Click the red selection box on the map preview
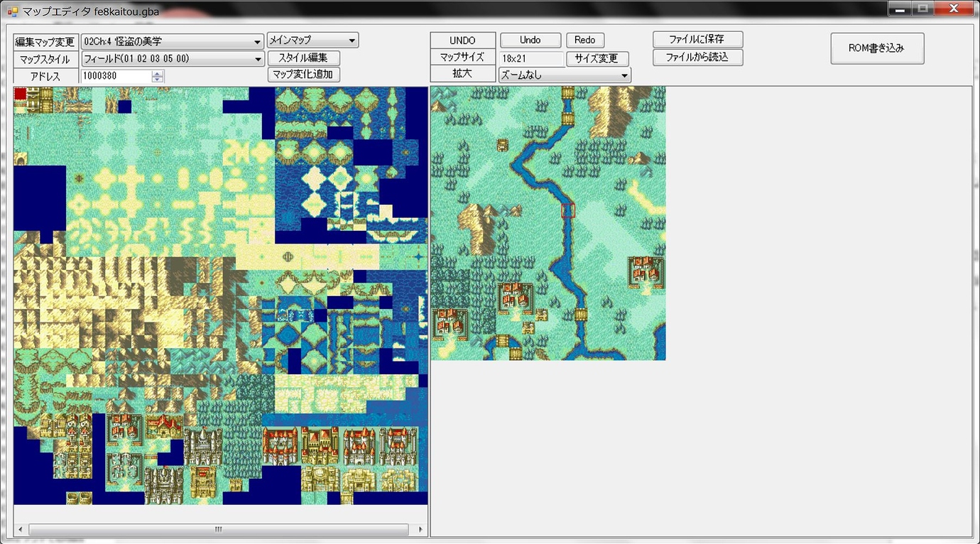This screenshot has height=544, width=980. pos(567,210)
